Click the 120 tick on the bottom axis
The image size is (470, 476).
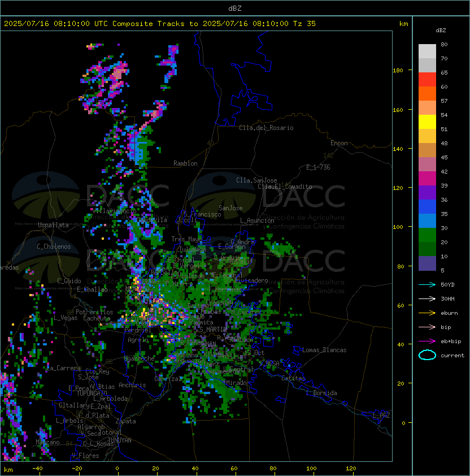tap(351, 469)
